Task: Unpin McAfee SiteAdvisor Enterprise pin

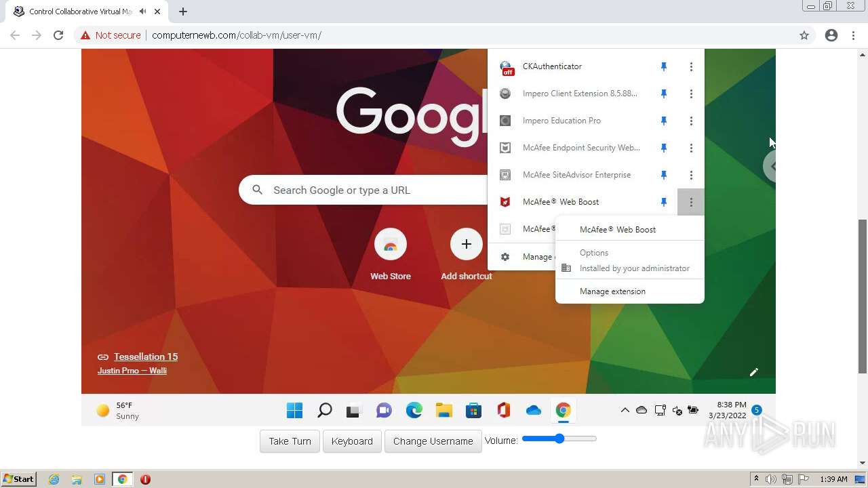Action: pos(664,175)
